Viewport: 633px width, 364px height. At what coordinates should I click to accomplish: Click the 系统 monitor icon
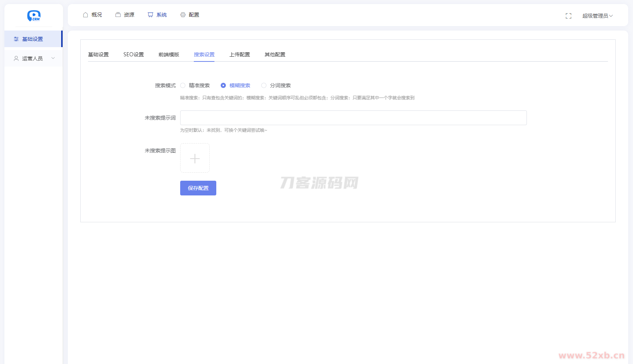[x=150, y=15]
